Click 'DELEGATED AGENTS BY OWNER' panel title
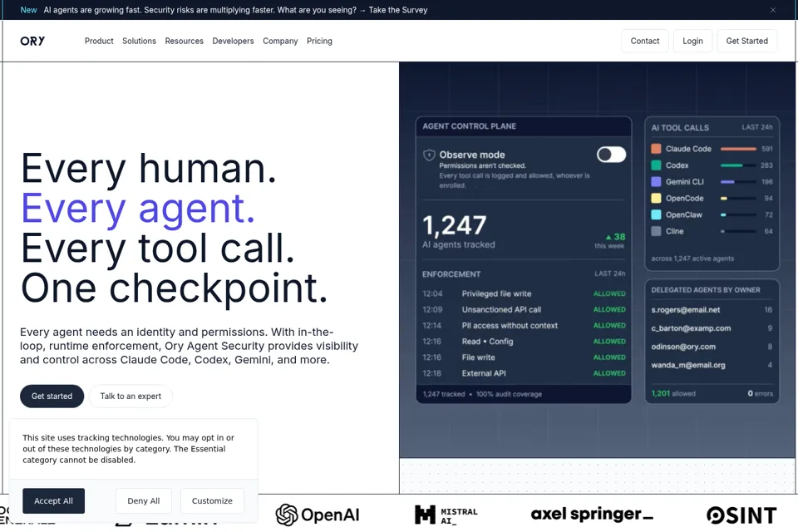The width and height of the screenshot is (798, 532). 706,290
